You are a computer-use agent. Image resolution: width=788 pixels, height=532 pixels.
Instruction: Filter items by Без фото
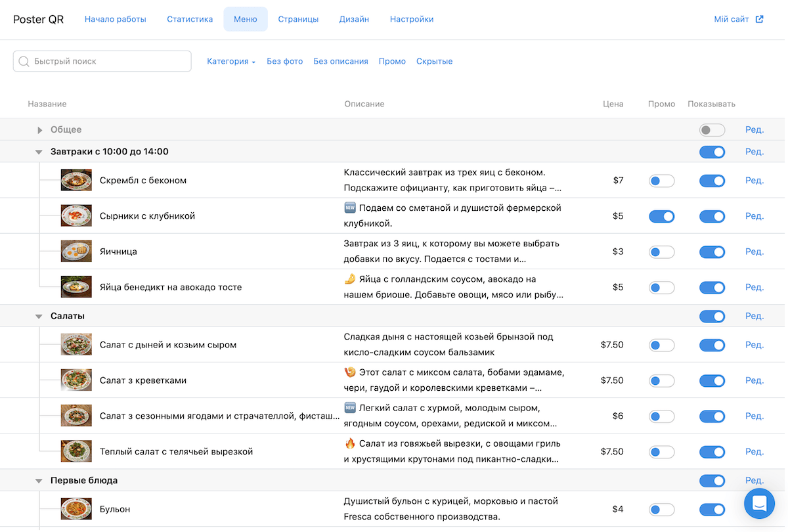[284, 61]
